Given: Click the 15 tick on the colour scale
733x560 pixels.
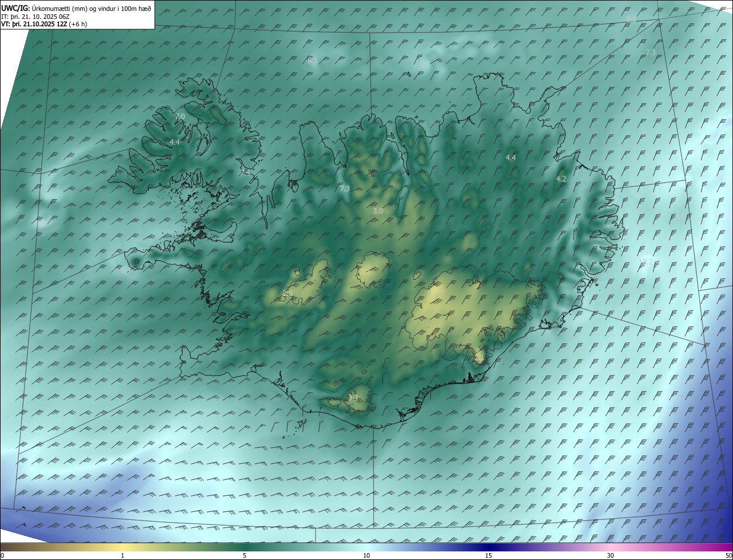Looking at the screenshot, I should click(x=488, y=555).
